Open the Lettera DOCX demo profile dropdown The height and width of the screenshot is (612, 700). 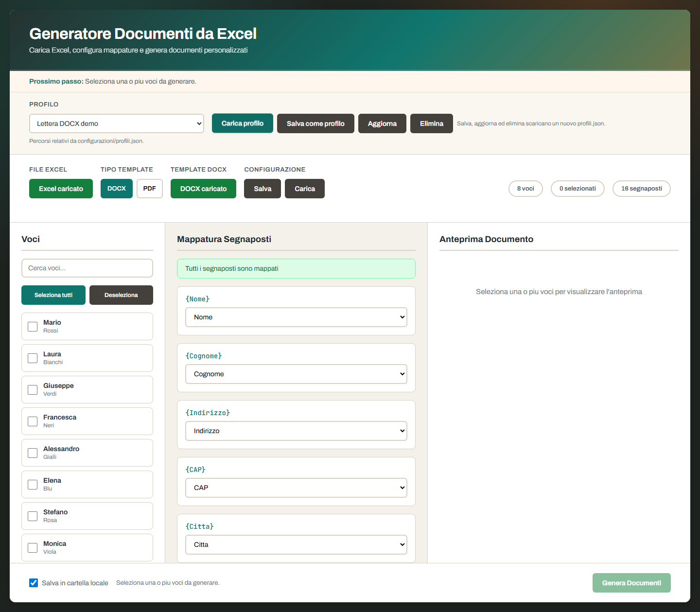117,123
